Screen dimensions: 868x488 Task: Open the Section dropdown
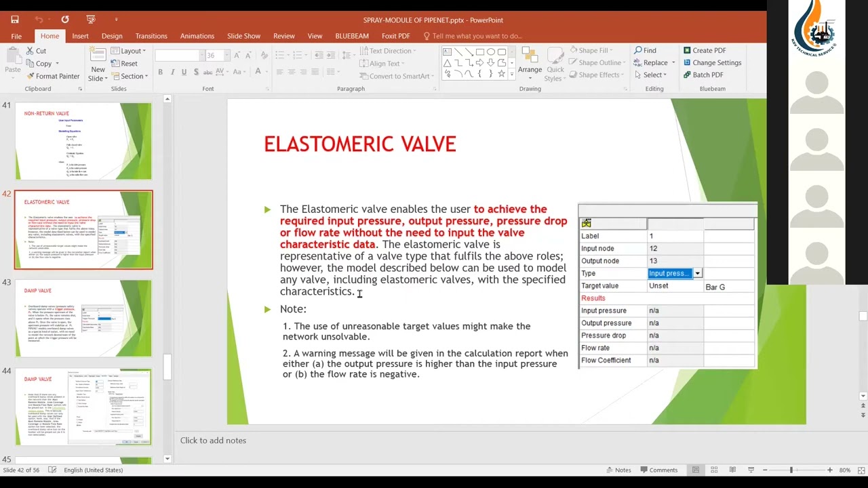[128, 77]
